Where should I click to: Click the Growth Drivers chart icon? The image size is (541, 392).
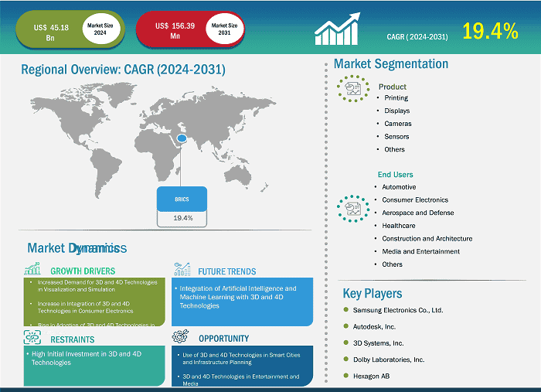point(32,268)
